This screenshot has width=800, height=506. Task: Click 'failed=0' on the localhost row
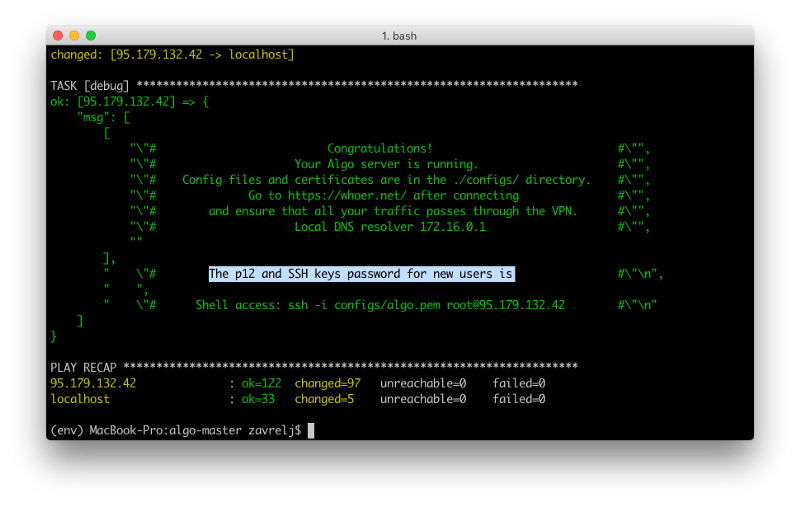pos(519,399)
